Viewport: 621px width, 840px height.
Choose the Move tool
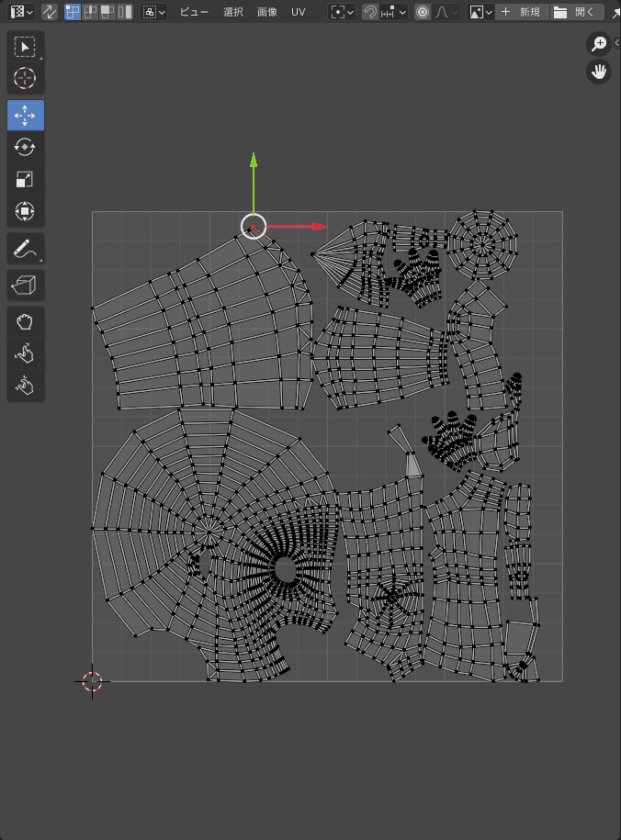coord(25,115)
